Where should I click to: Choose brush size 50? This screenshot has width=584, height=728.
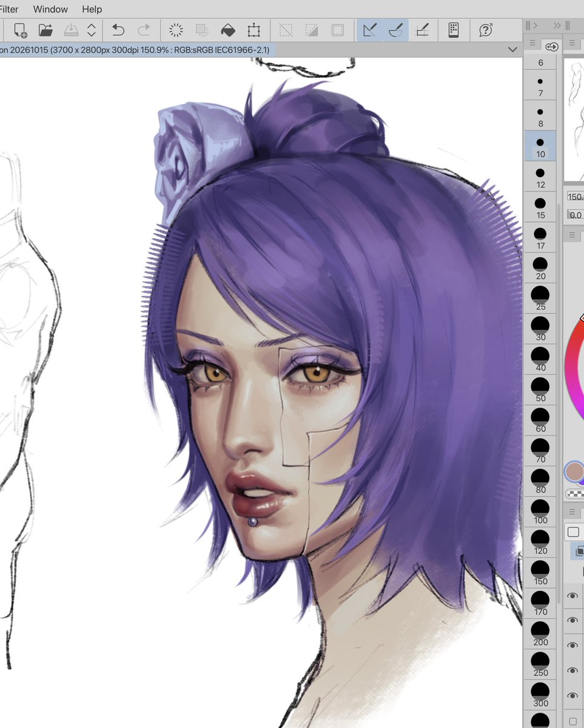540,389
